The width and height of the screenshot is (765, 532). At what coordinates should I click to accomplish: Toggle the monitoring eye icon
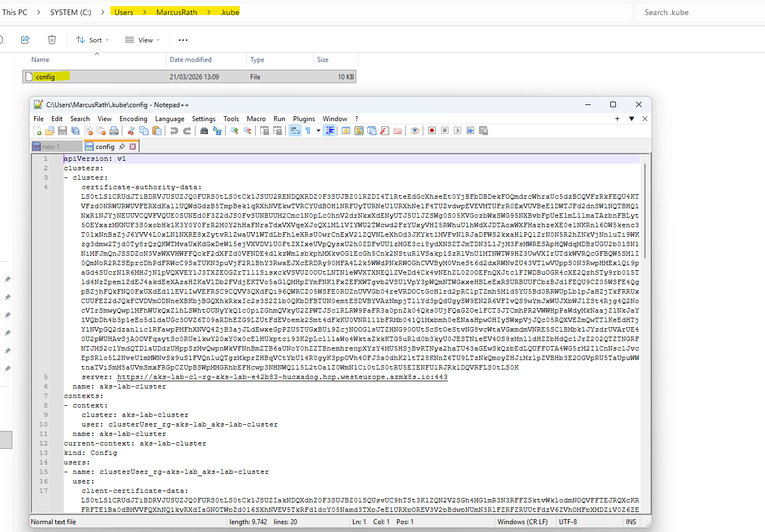415,131
